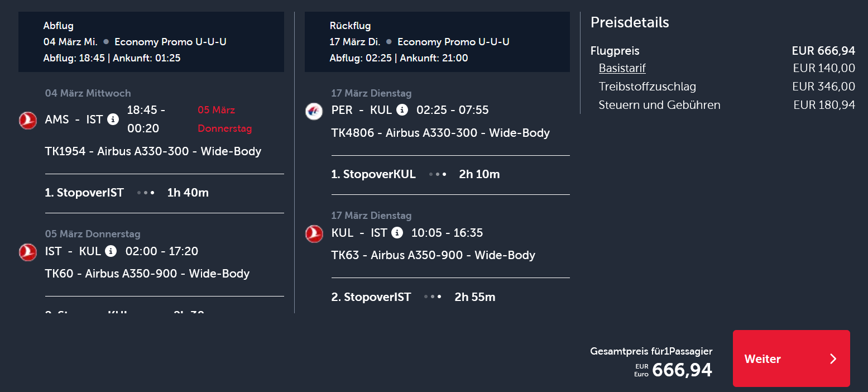This screenshot has height=392, width=868.
Task: Expand the 1. Stopover KUL dots indicator
Action: [x=438, y=174]
